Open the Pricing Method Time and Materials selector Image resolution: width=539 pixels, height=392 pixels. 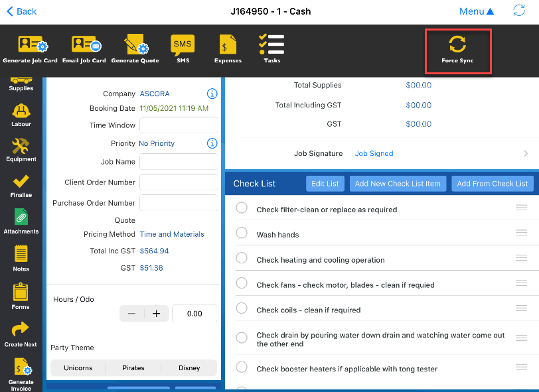pyautogui.click(x=172, y=234)
